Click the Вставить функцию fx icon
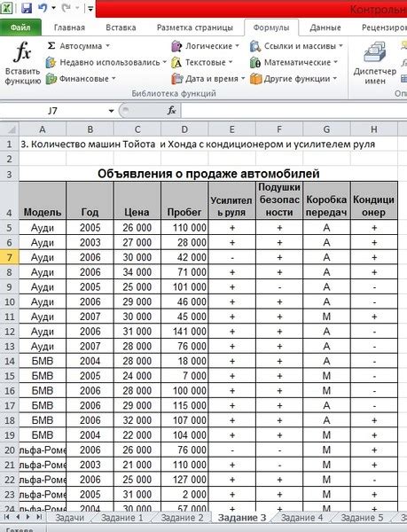Image resolution: width=407 pixels, height=532 pixels. tap(22, 52)
